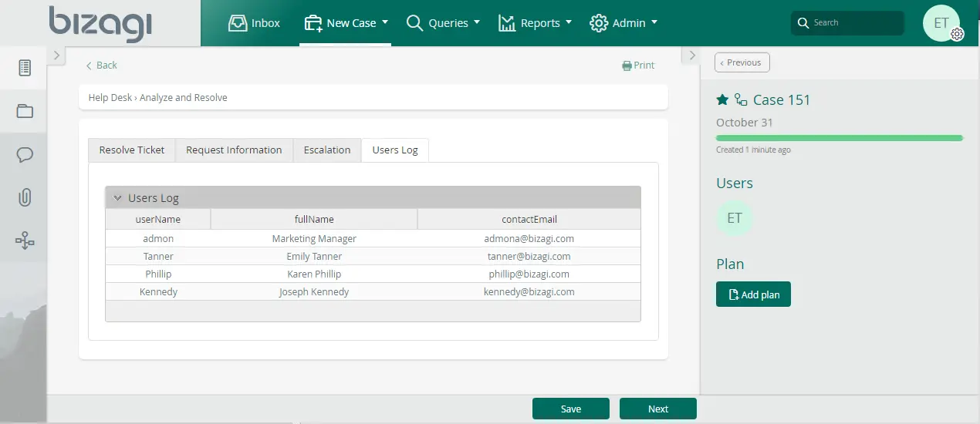Select kennedy@bizagi.com email cell
This screenshot has height=424, width=980.
pyautogui.click(x=529, y=292)
